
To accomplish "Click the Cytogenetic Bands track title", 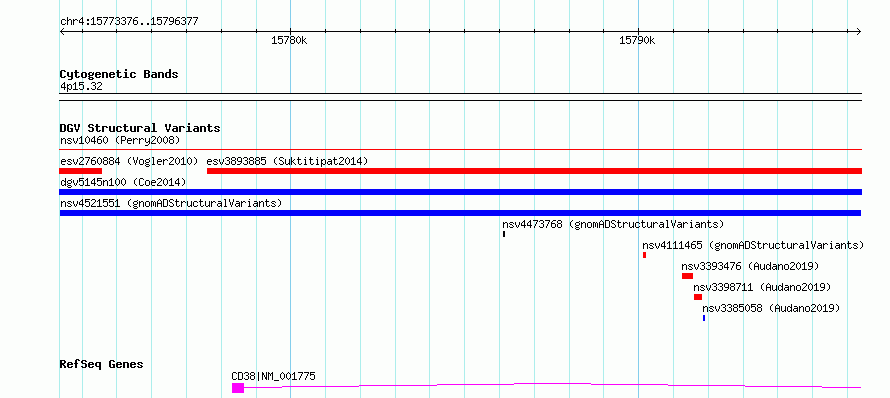I will click(x=119, y=74).
